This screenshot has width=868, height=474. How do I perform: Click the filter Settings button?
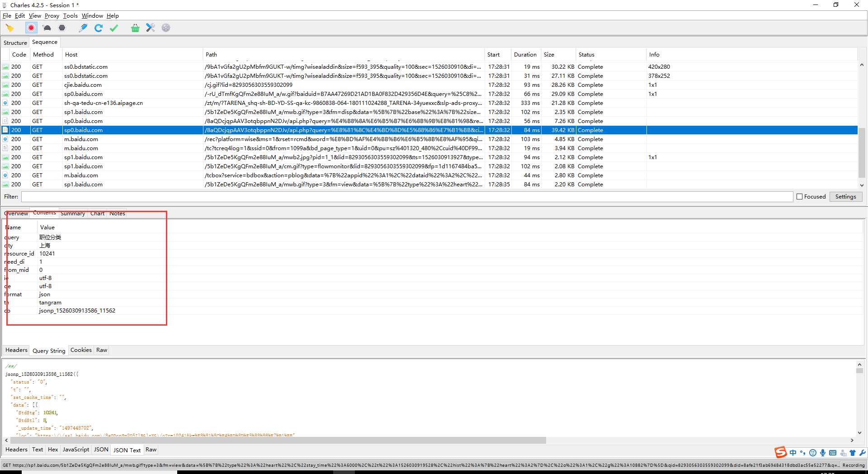click(x=845, y=197)
